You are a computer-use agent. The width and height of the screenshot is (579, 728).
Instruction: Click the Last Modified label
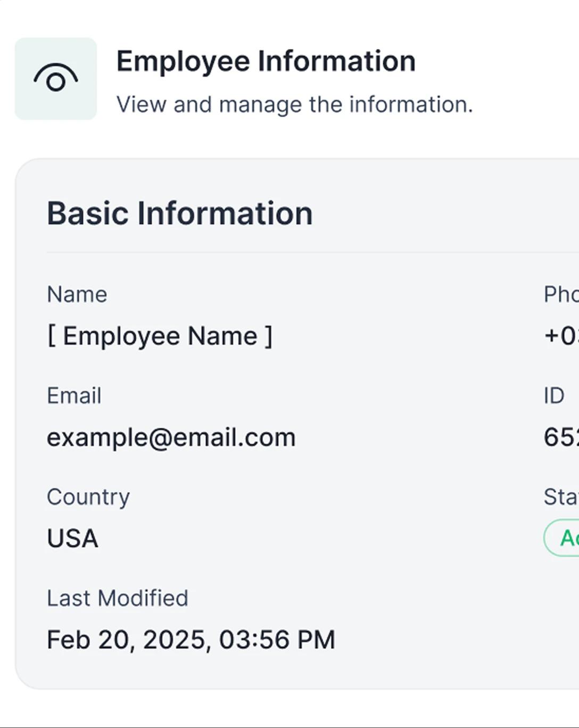pos(118,598)
